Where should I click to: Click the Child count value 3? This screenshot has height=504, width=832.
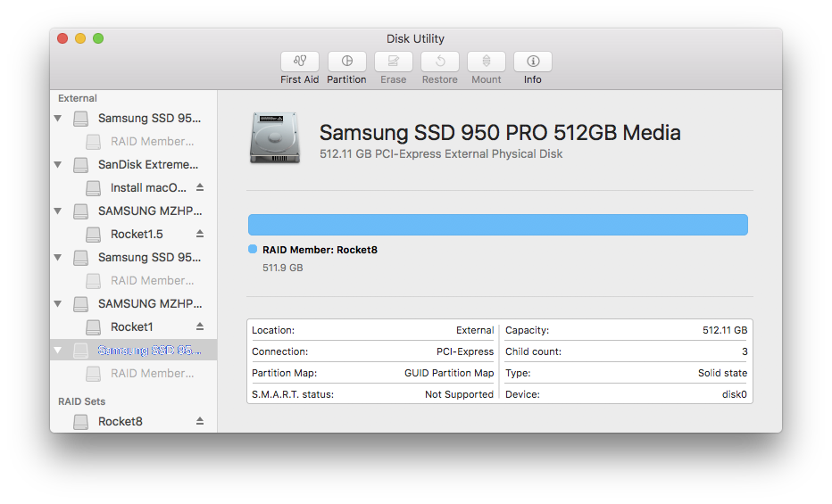point(745,351)
